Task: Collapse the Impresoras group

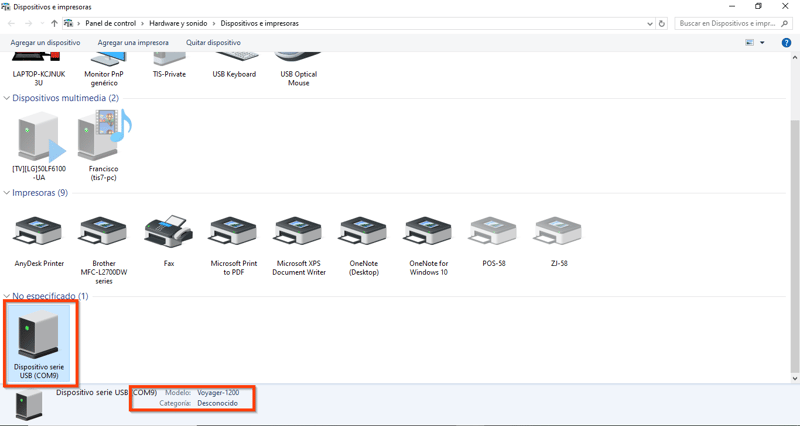Action: [7, 193]
